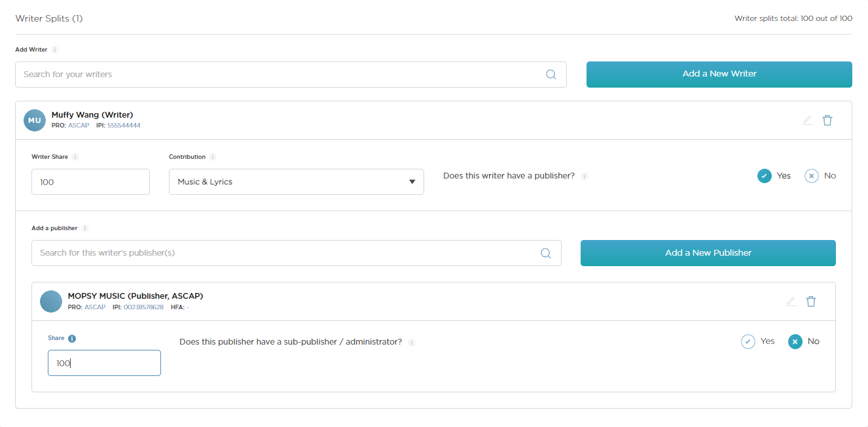Click the search magnifier in writers search
The height and width of the screenshot is (427, 868).
[x=551, y=75]
